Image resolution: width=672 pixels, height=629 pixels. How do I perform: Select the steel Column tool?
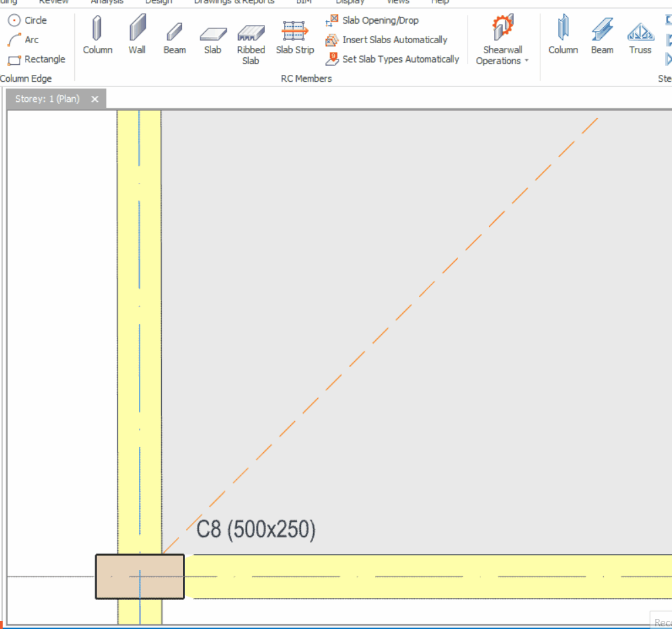point(563,36)
